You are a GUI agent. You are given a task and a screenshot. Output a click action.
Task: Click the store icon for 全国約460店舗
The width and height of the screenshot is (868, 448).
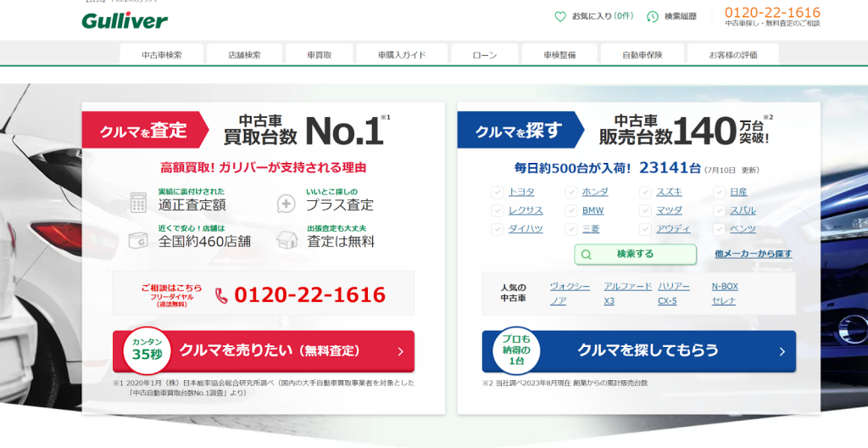coord(138,240)
